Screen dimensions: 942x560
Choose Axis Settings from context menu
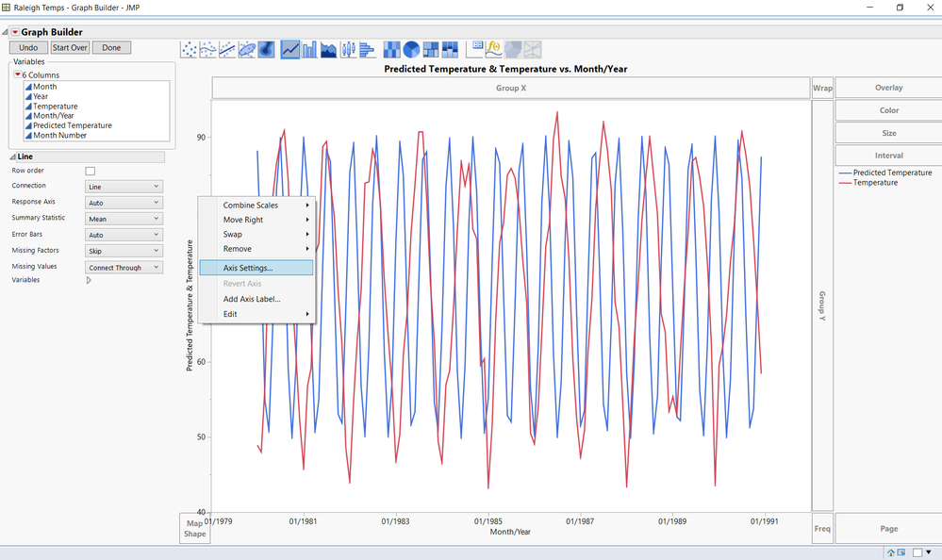[x=256, y=268]
